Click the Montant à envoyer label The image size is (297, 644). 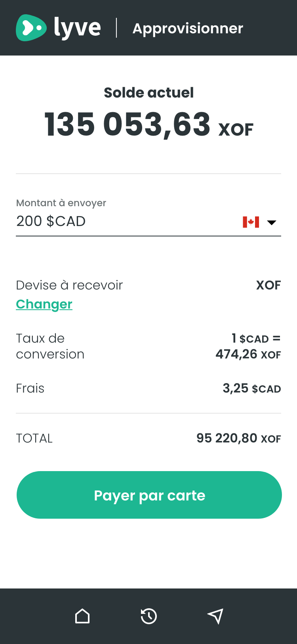[61, 203]
